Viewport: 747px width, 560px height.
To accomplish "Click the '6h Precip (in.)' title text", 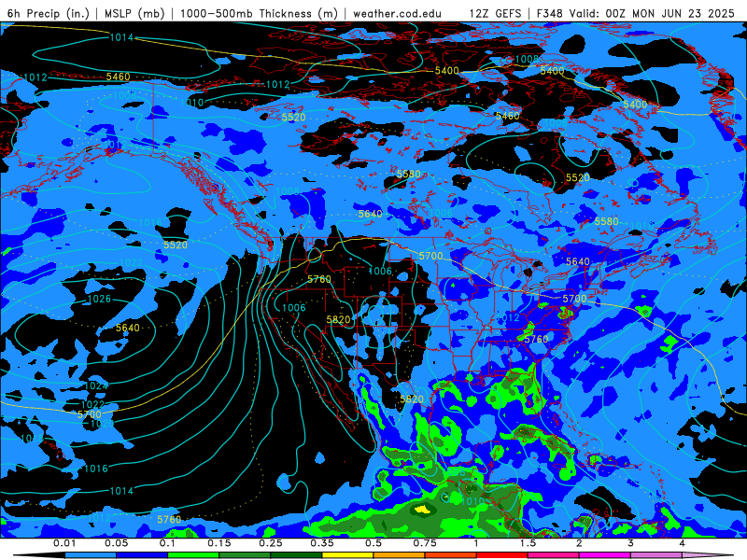I will tap(49, 13).
